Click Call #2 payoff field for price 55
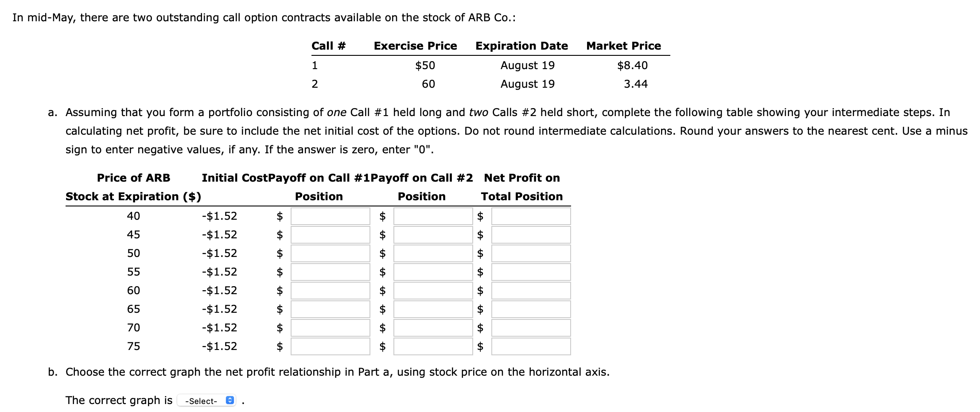The width and height of the screenshot is (980, 412). click(433, 272)
